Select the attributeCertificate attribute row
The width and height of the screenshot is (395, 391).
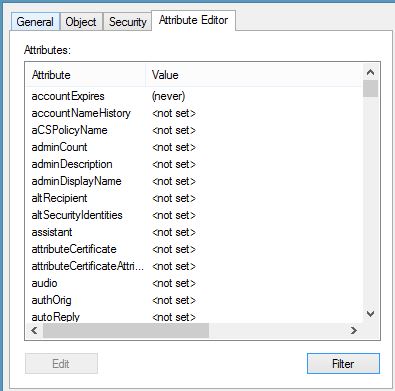[194, 249]
